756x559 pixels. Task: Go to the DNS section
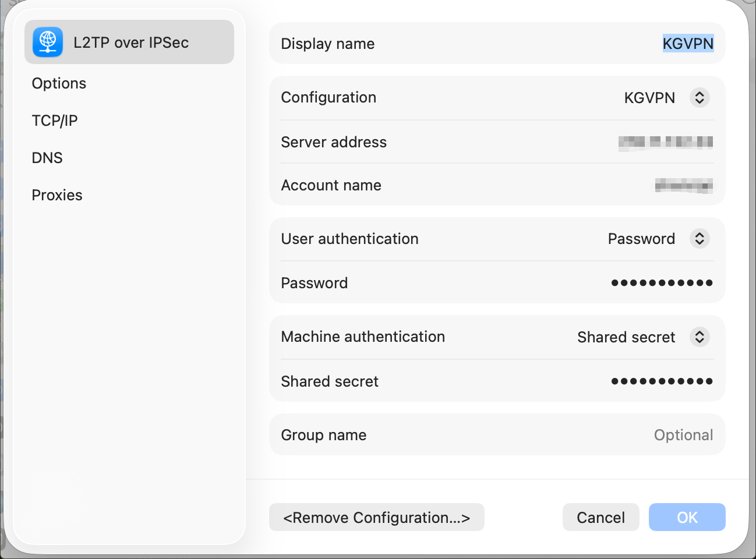(47, 158)
